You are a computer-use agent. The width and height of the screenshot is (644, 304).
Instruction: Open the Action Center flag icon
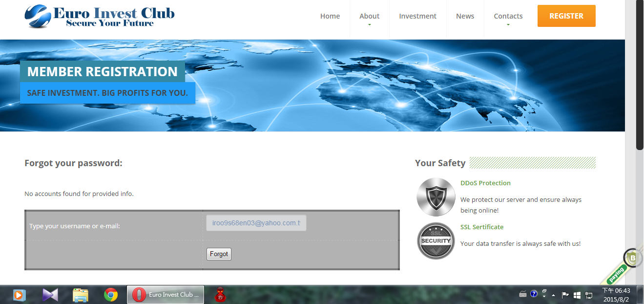(565, 295)
